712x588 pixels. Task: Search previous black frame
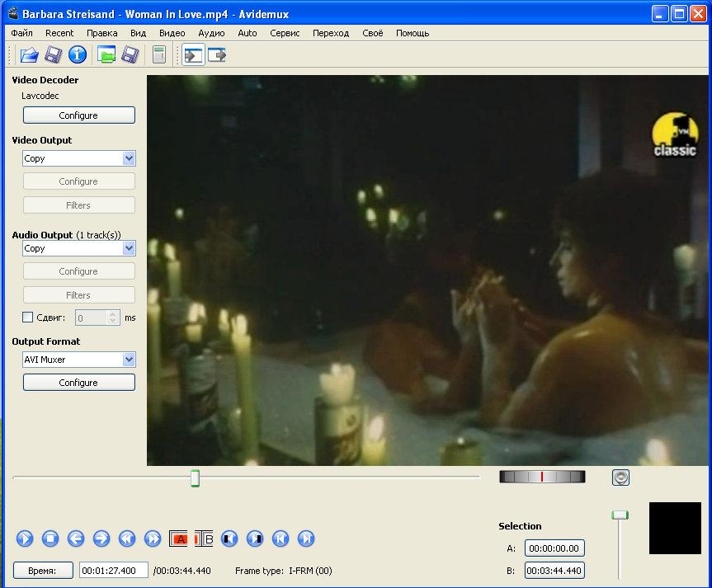click(229, 539)
